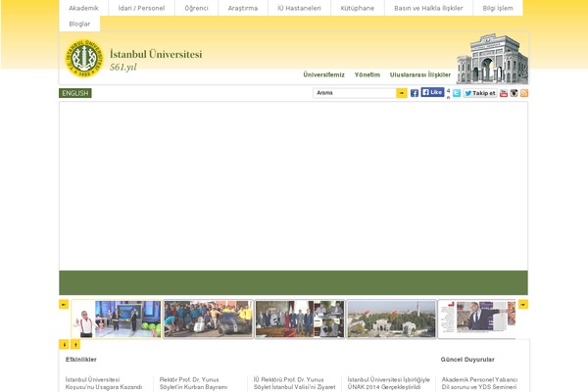Open the Yönetim menu

(367, 74)
